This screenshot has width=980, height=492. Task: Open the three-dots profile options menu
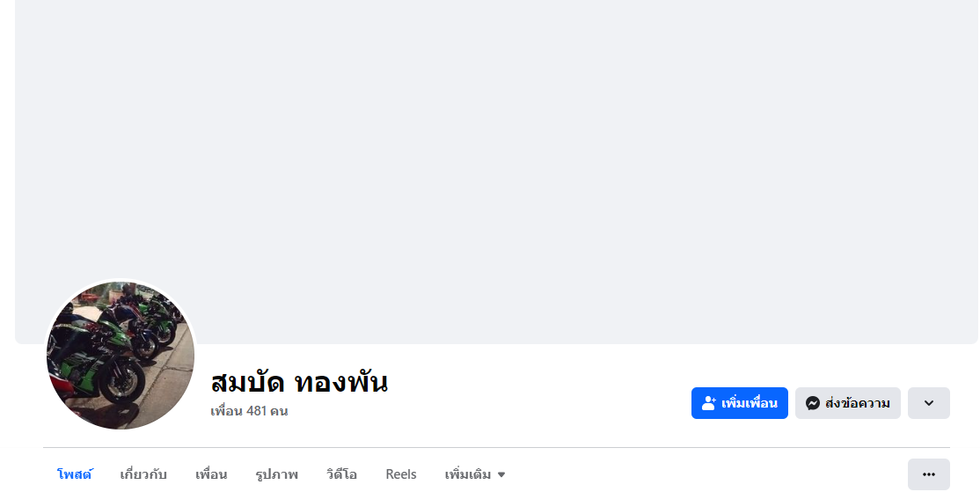[928, 474]
